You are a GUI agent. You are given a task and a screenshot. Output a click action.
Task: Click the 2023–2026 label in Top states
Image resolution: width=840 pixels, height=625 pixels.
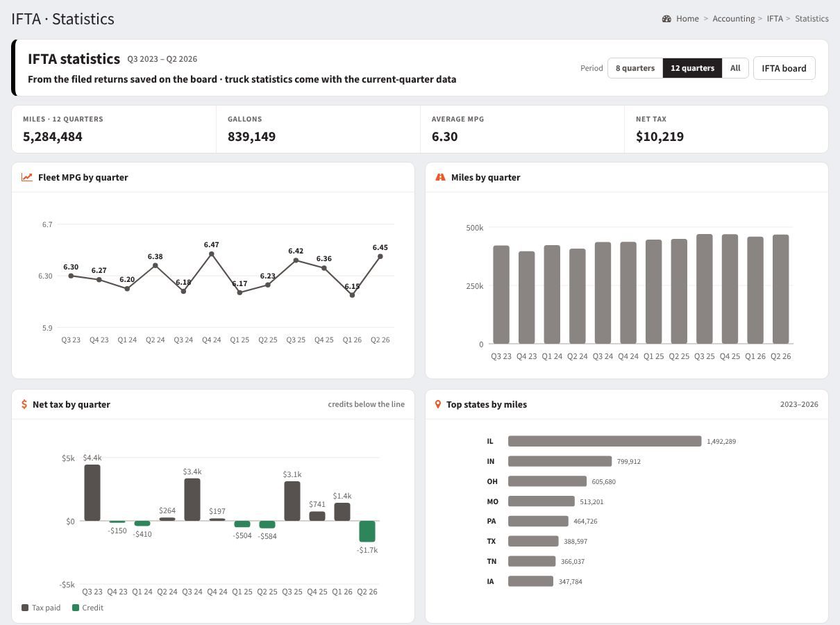799,404
